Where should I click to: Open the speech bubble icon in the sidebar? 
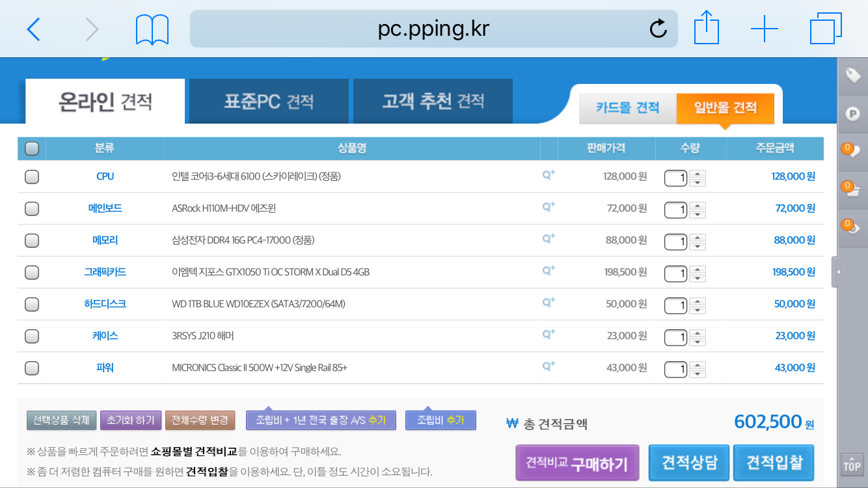[852, 152]
